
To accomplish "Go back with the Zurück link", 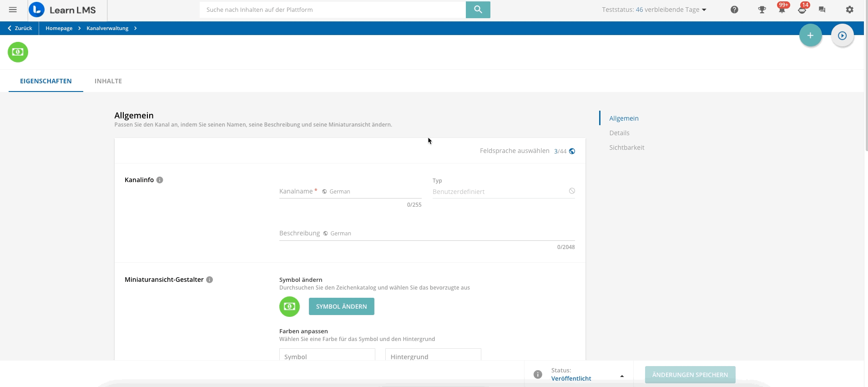I will [20, 28].
